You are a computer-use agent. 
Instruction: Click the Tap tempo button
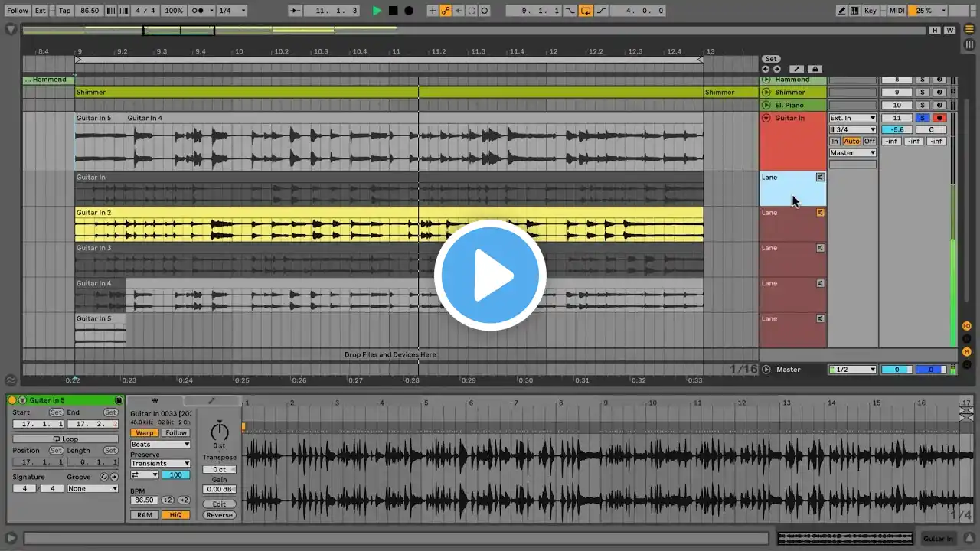click(64, 11)
